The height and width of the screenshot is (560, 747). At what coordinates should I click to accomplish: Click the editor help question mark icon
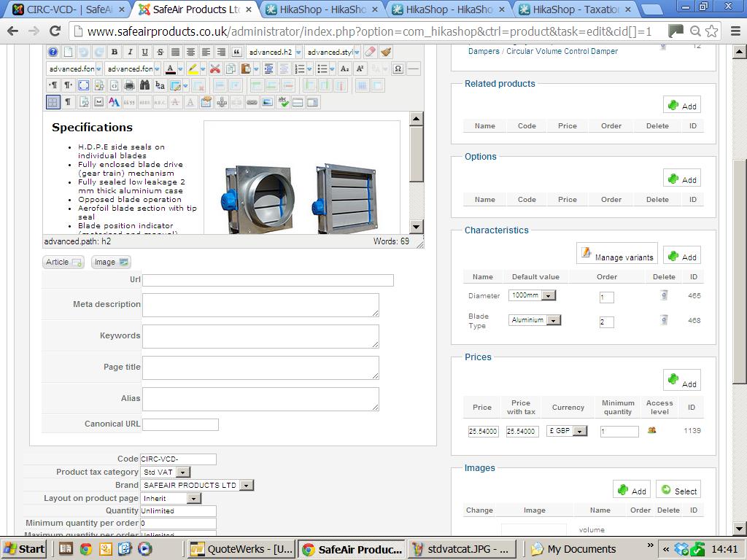point(53,52)
